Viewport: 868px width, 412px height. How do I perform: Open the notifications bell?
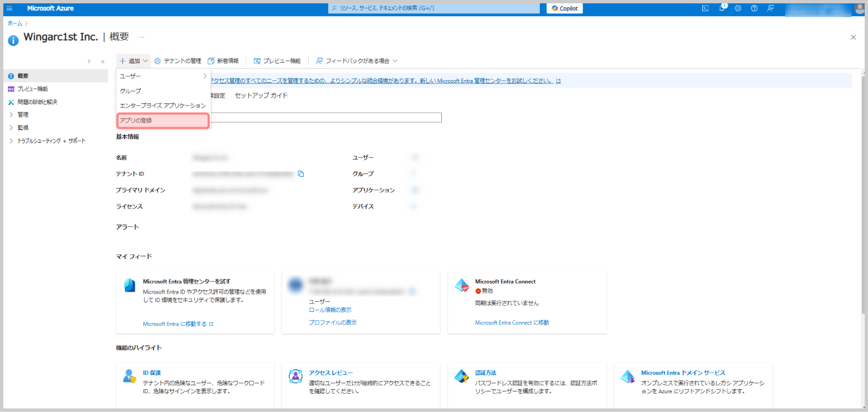pyautogui.click(x=722, y=8)
